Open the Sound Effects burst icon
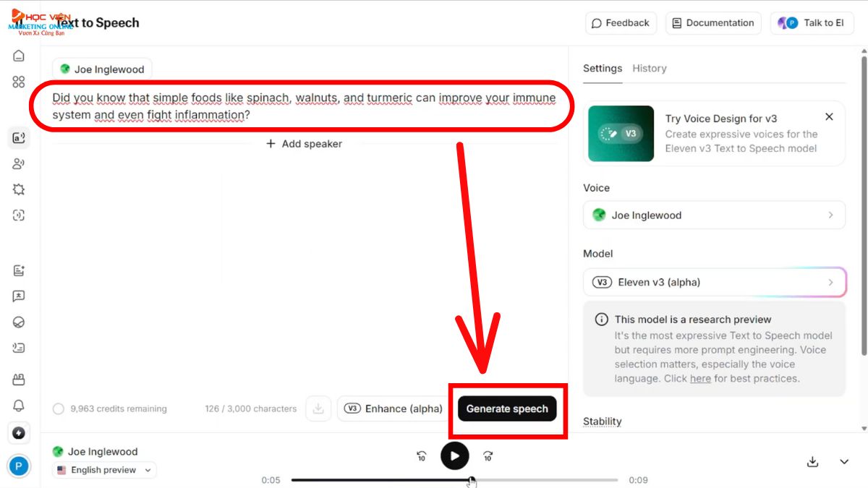This screenshot has height=488, width=868. 19,189
